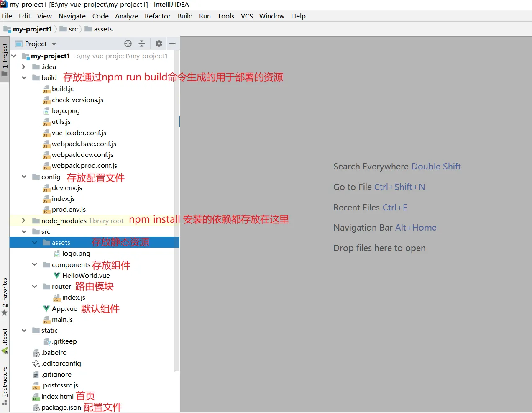Expand the .idea folder
This screenshot has width=532, height=413.
23,67
